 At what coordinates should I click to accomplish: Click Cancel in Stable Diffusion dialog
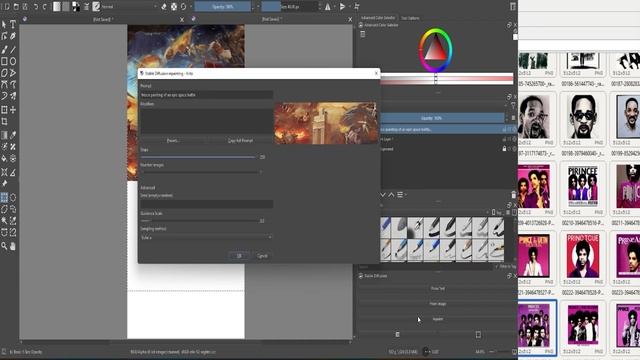coord(262,256)
